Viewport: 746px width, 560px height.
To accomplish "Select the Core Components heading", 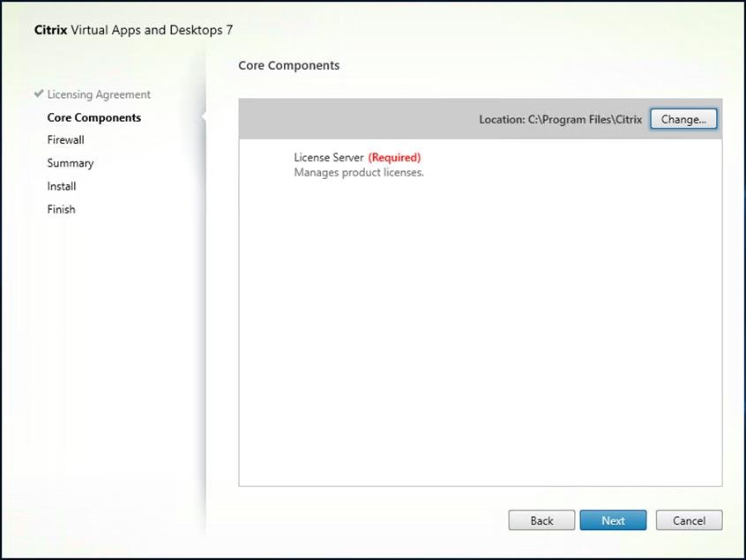I will (x=290, y=65).
